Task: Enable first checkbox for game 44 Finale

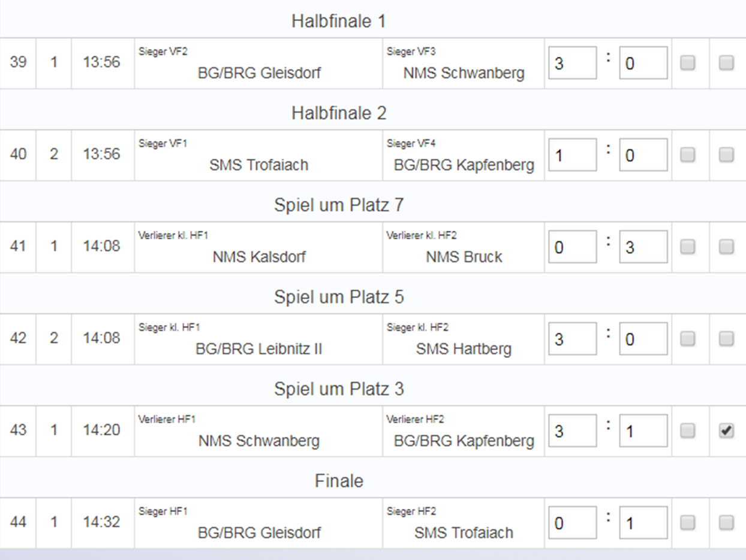Action: coord(687,523)
